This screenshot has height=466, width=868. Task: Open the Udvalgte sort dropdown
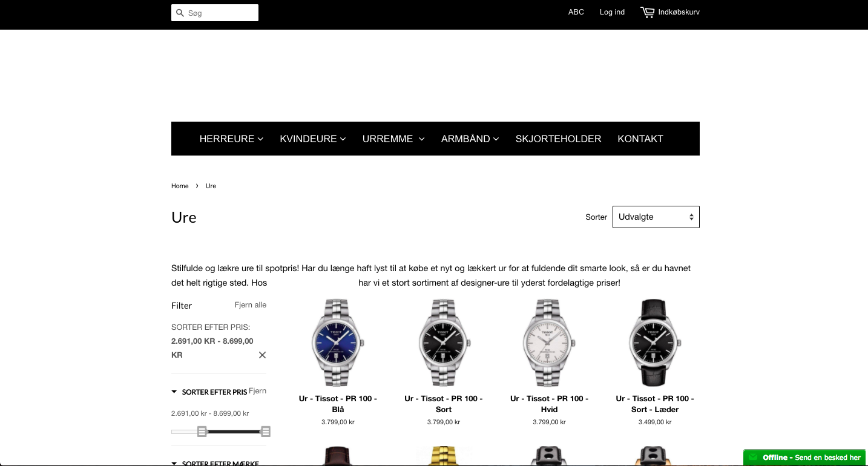coord(656,217)
